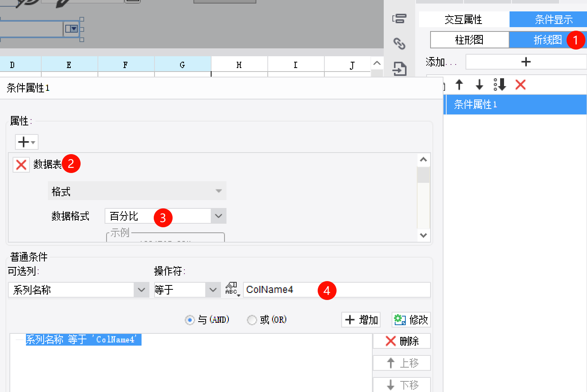This screenshot has height=392, width=587.
Task: Remove the 数据表 property with red X
Action: coord(21,165)
